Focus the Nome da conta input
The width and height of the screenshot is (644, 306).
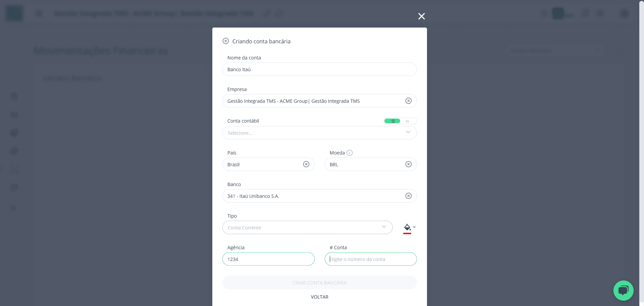click(x=320, y=69)
